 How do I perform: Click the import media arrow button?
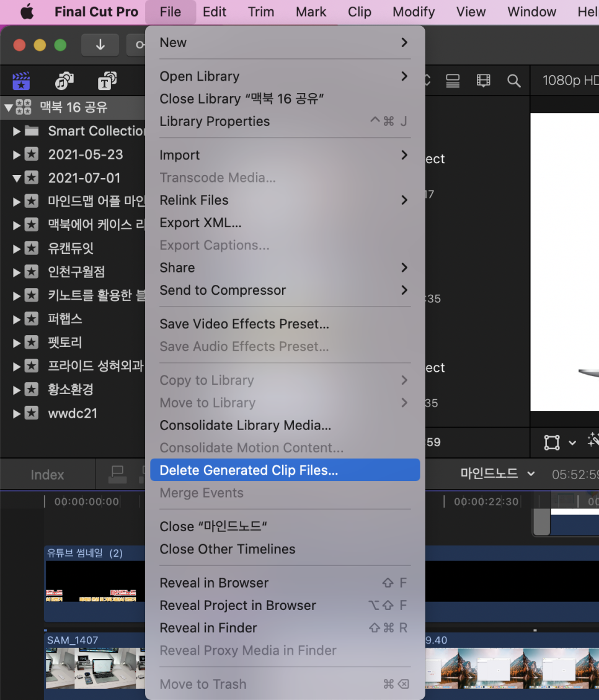[x=100, y=45]
